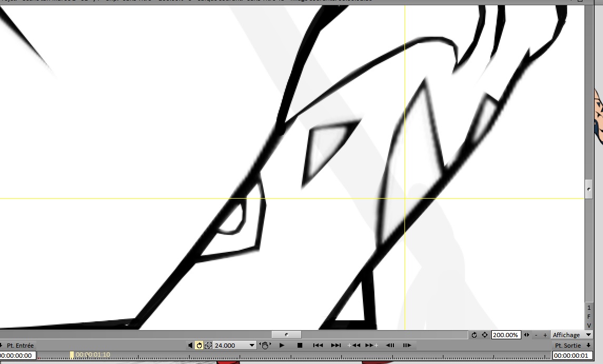
Task: Jump to the last frame
Action: 335,345
